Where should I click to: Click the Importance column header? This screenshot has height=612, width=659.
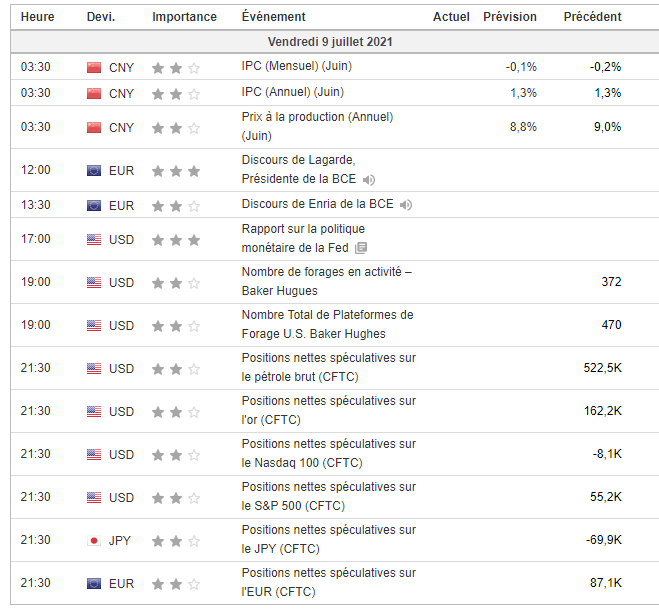tap(184, 17)
